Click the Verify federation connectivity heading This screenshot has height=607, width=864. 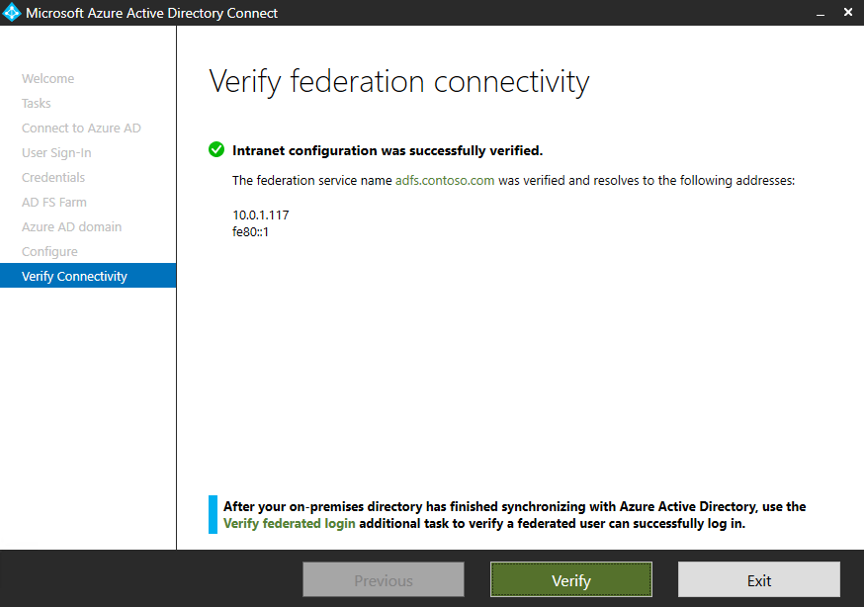399,83
